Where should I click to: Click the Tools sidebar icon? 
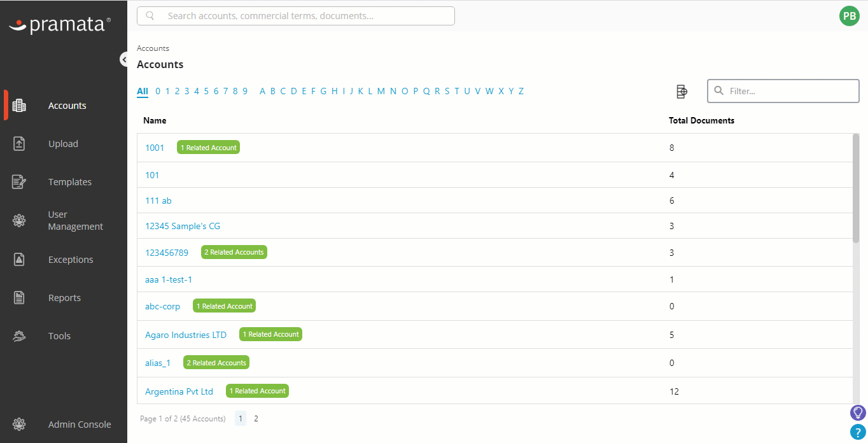point(19,336)
